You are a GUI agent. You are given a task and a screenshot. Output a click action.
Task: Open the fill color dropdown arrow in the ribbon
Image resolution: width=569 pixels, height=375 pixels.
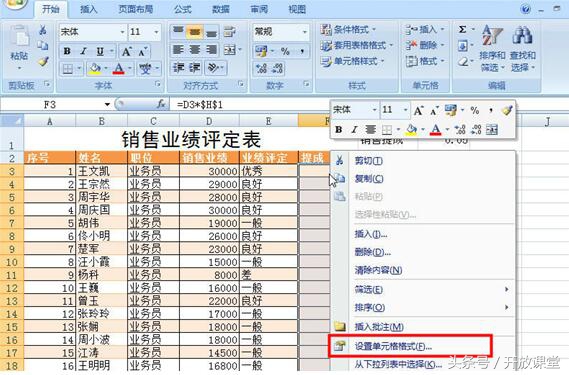106,68
